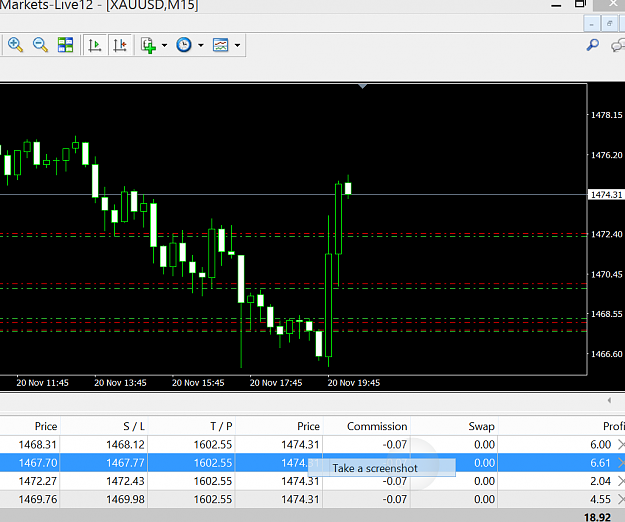Viewport: 625px width, 522px height.
Task: Close the order with profit 2.04
Action: tap(621, 481)
